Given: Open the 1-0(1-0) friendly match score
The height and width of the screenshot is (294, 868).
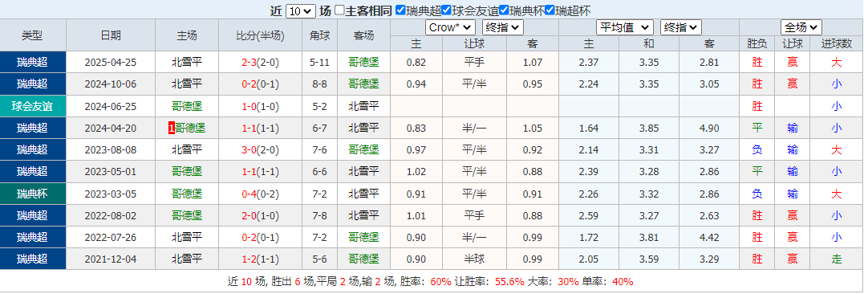Looking at the screenshot, I should (x=260, y=107).
